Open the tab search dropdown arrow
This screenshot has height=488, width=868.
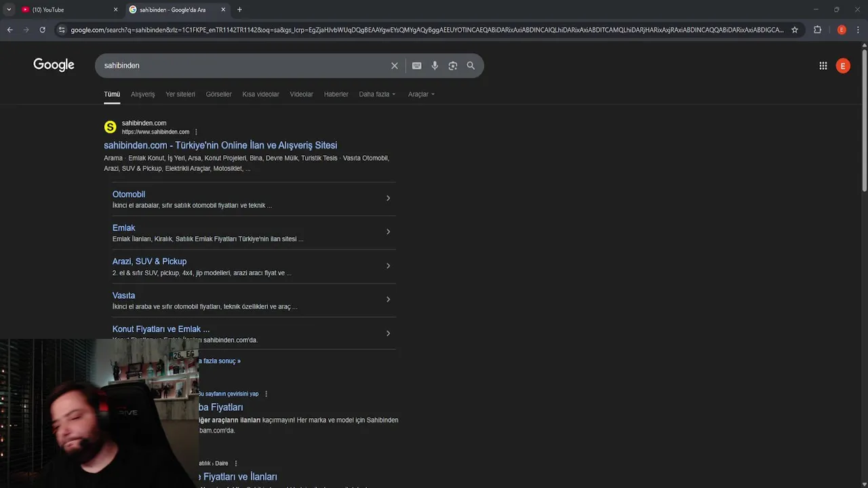(x=9, y=9)
